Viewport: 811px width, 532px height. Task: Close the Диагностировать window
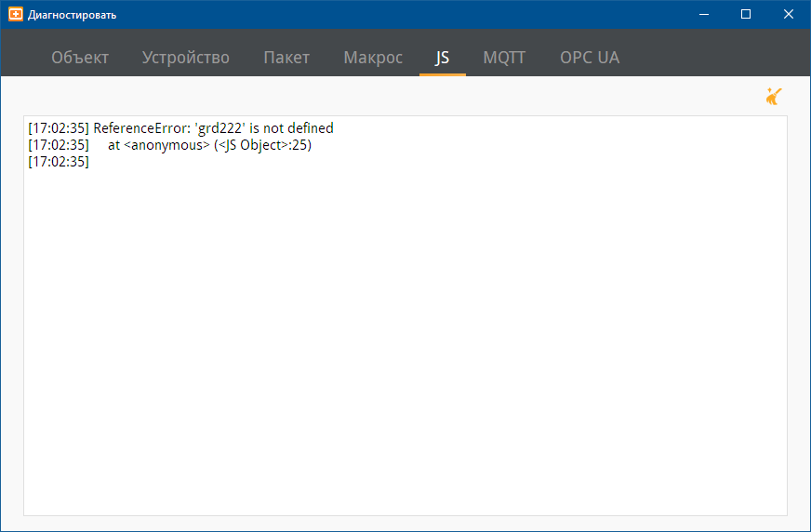789,15
